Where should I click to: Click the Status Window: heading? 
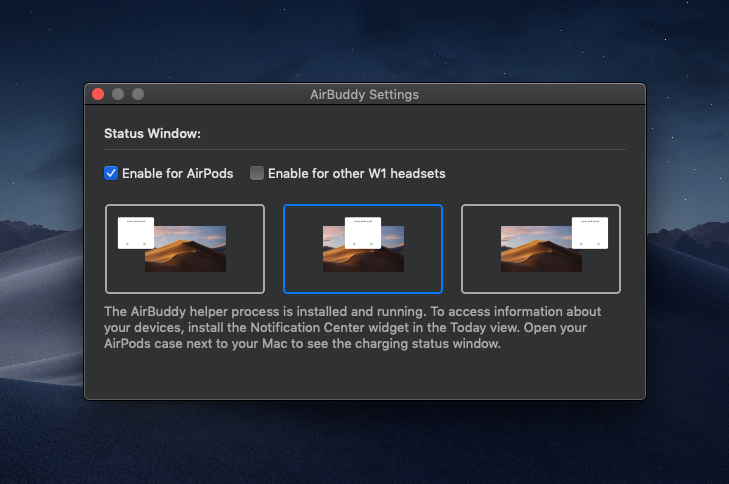(x=152, y=133)
